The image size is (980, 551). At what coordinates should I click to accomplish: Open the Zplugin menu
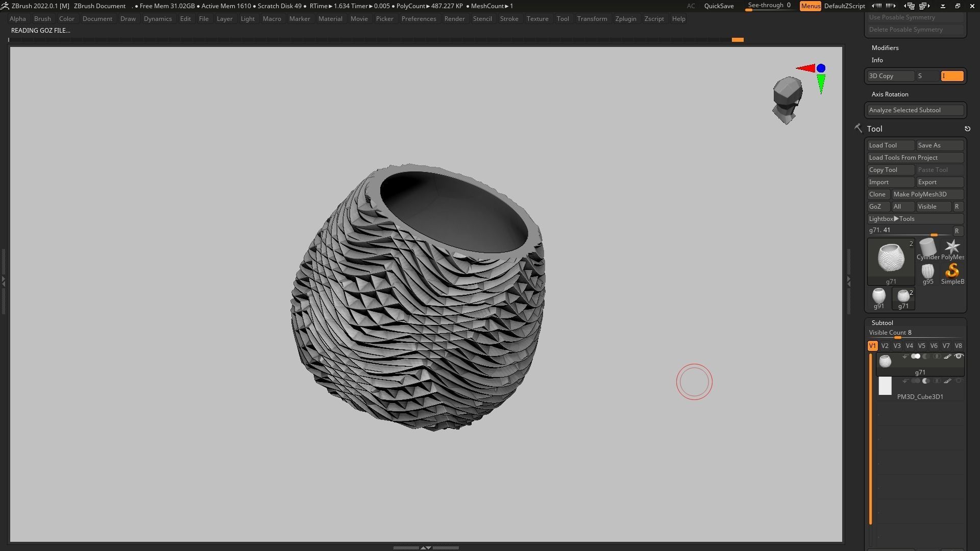click(625, 19)
